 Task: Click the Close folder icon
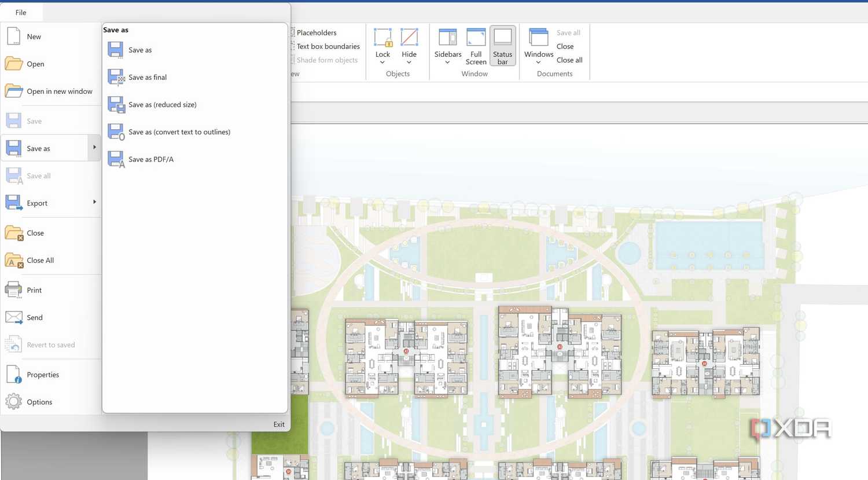[13, 233]
